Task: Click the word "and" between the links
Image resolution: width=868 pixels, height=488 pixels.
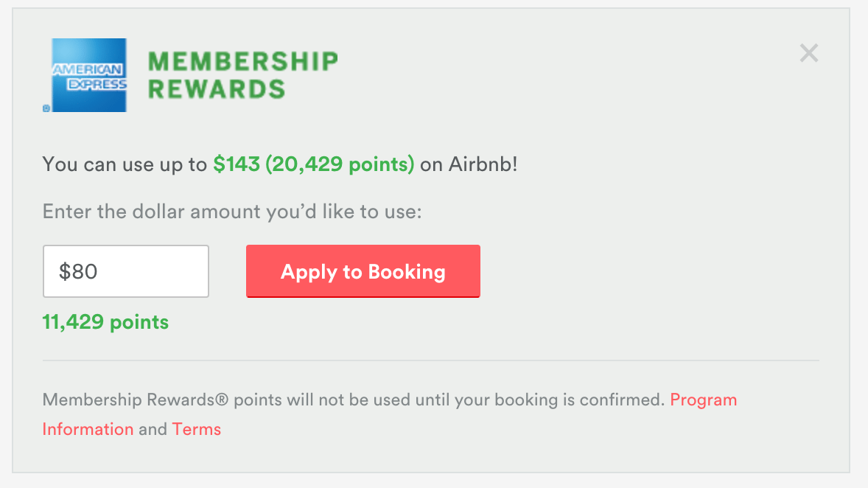Action: [x=153, y=429]
